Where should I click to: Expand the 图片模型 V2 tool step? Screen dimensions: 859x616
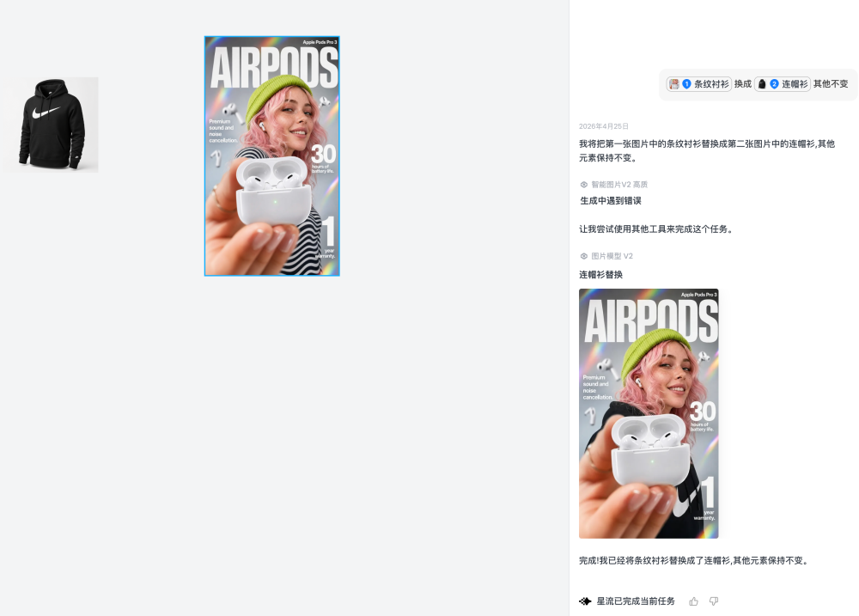[606, 256]
